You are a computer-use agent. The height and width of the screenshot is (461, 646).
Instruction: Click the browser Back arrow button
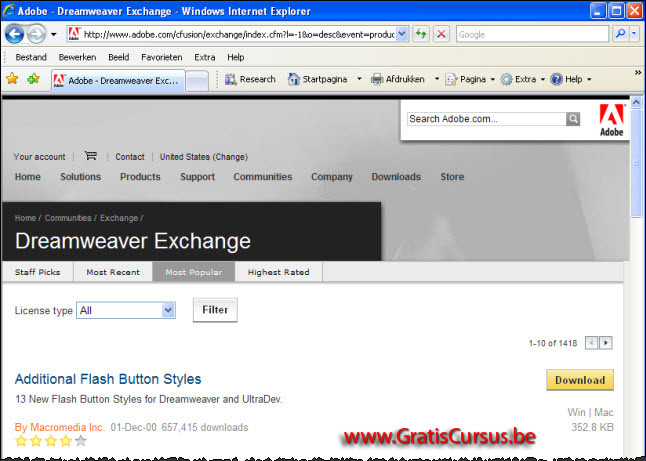pyautogui.click(x=14, y=34)
